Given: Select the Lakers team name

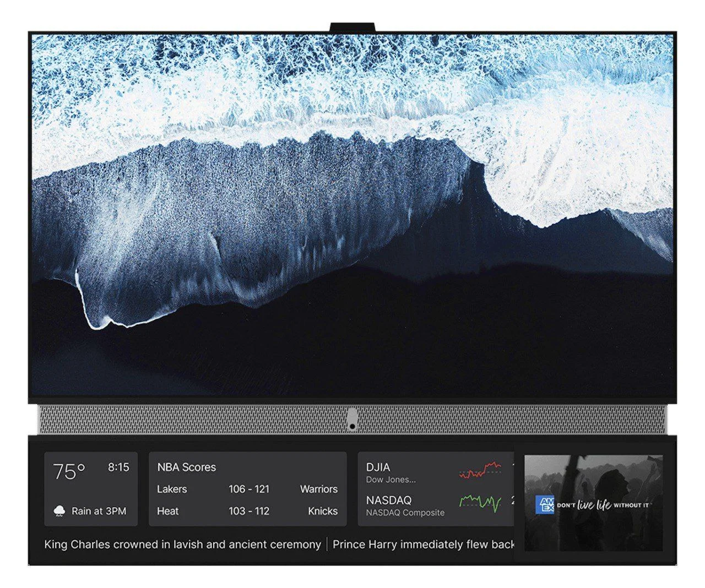Looking at the screenshot, I should pos(172,489).
